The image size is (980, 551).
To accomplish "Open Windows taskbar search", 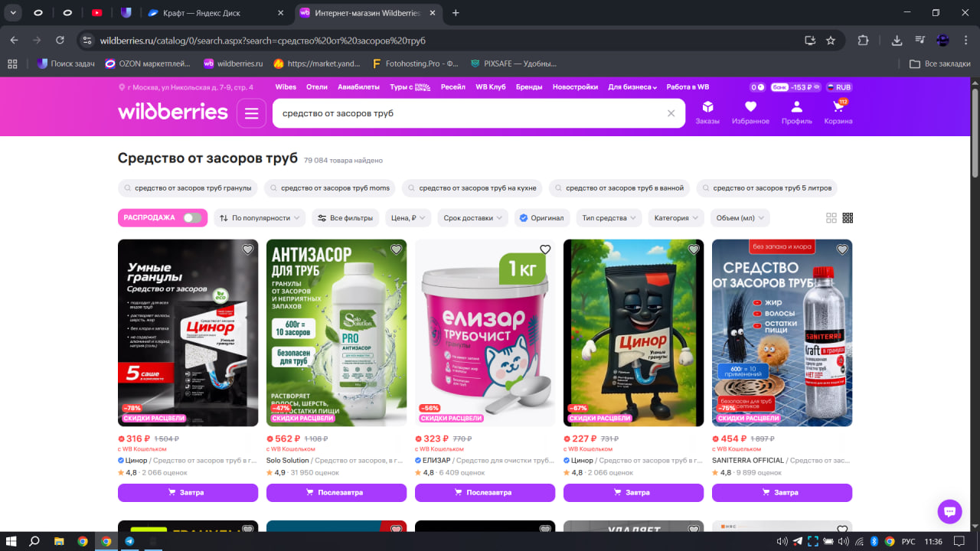I will tap(34, 541).
